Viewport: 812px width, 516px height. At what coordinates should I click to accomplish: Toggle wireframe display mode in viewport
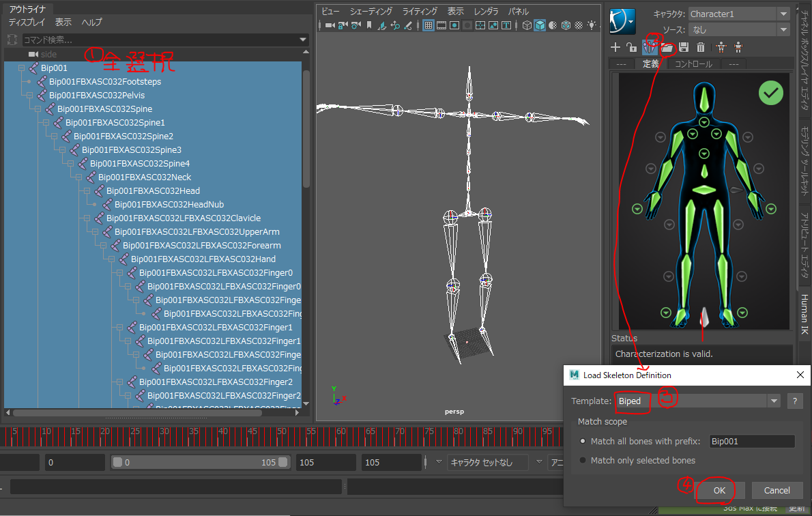[527, 25]
